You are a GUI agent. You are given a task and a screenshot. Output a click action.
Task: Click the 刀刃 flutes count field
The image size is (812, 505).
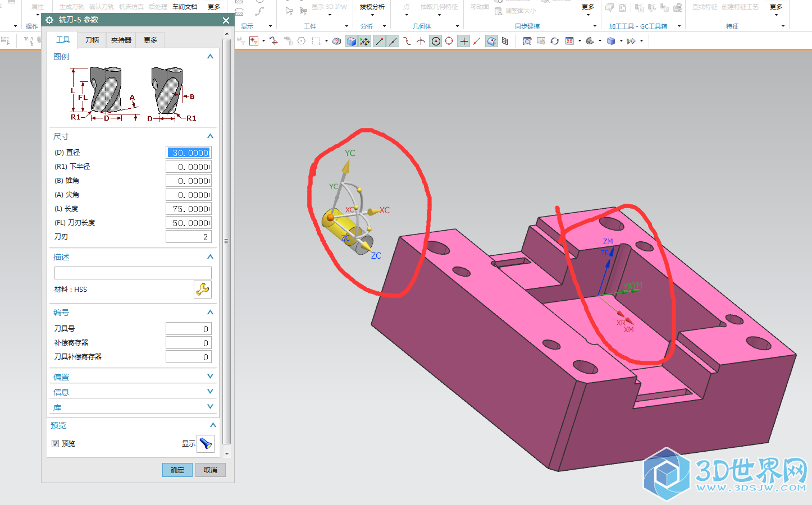189,237
